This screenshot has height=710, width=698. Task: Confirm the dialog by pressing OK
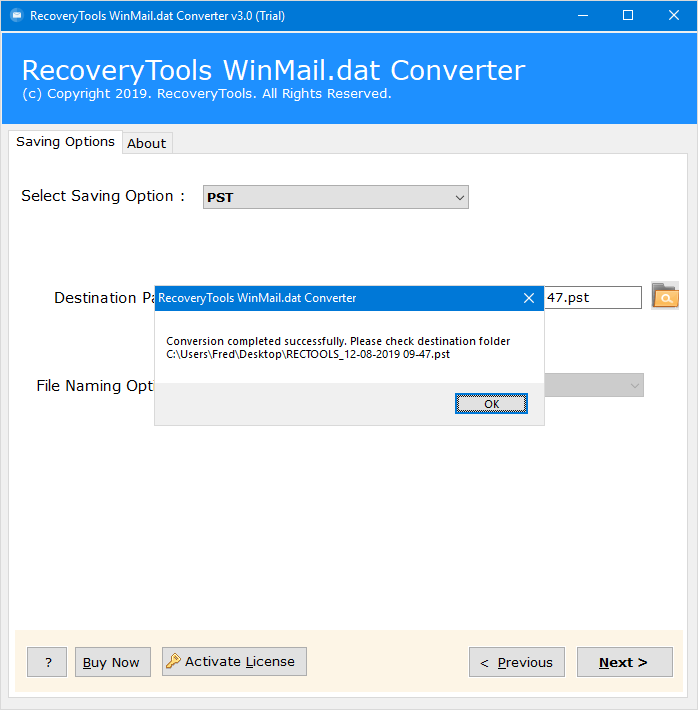coord(491,404)
